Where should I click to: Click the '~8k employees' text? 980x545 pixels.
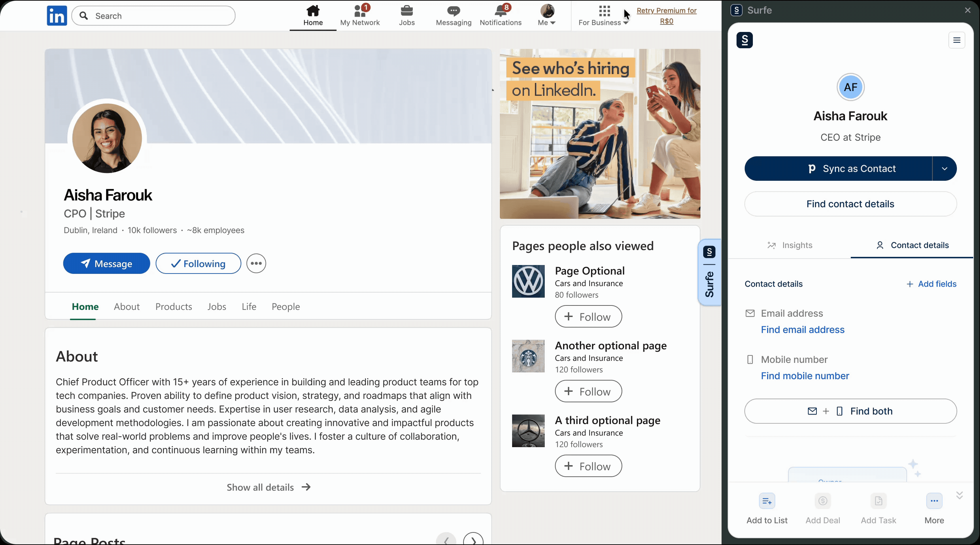[216, 230]
